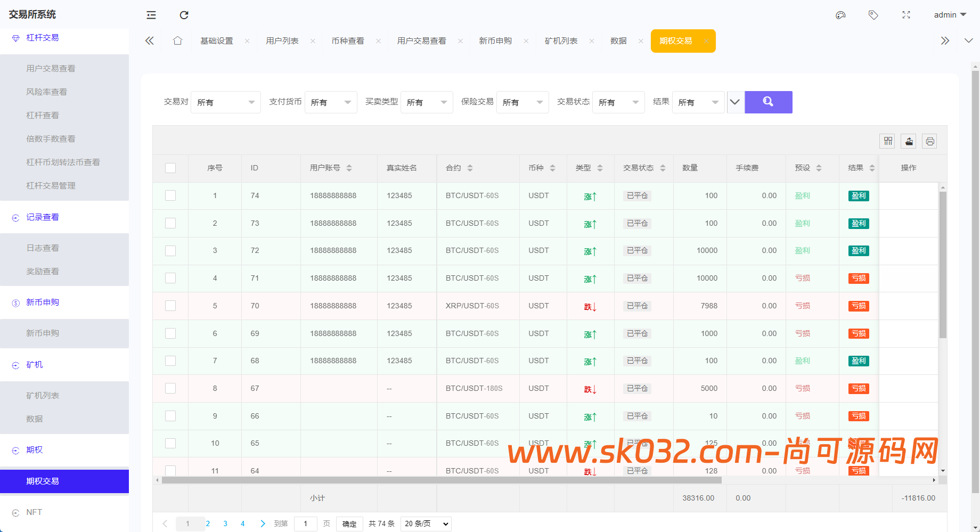The image size is (980, 532).
Task: Select all rows with the header checkbox
Action: [170, 168]
